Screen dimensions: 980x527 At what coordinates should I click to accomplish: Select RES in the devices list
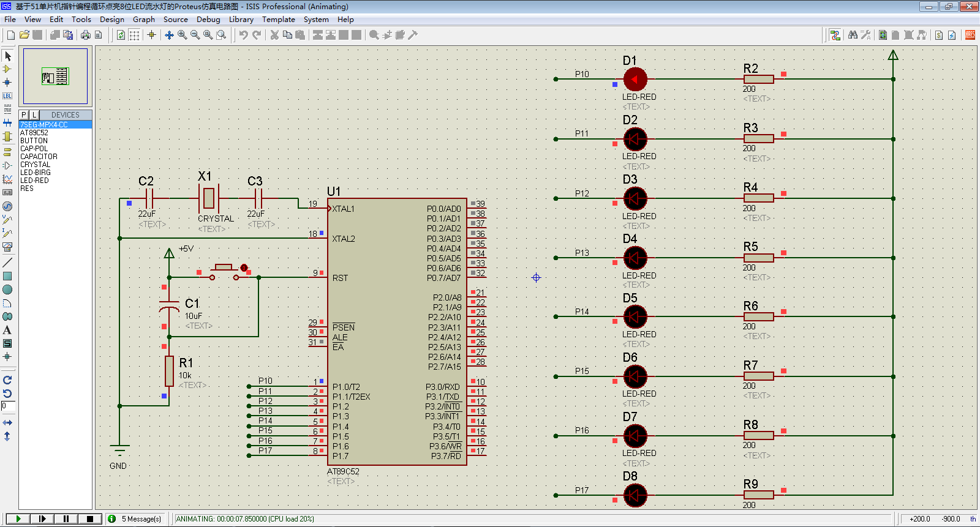pyautogui.click(x=55, y=189)
